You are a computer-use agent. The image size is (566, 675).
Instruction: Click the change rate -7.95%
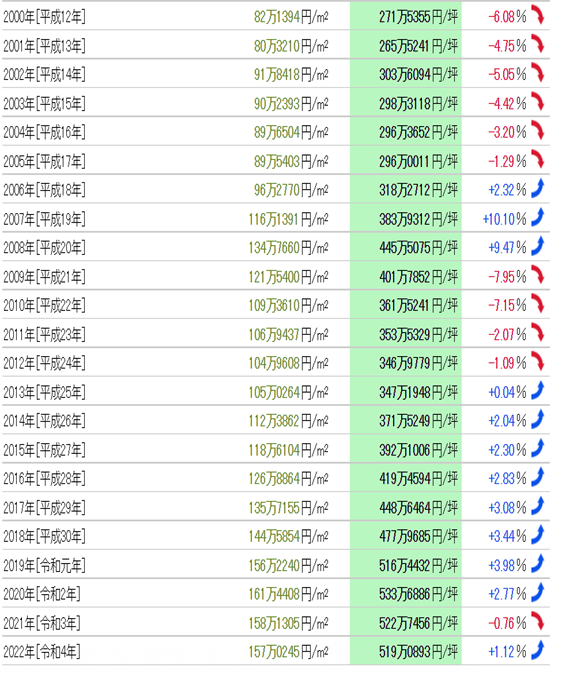click(507, 277)
